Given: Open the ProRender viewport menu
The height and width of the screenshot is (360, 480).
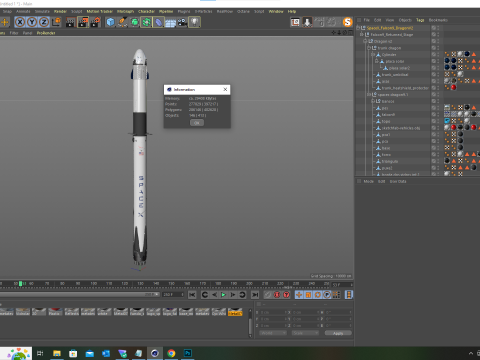Looking at the screenshot, I should tap(46, 33).
